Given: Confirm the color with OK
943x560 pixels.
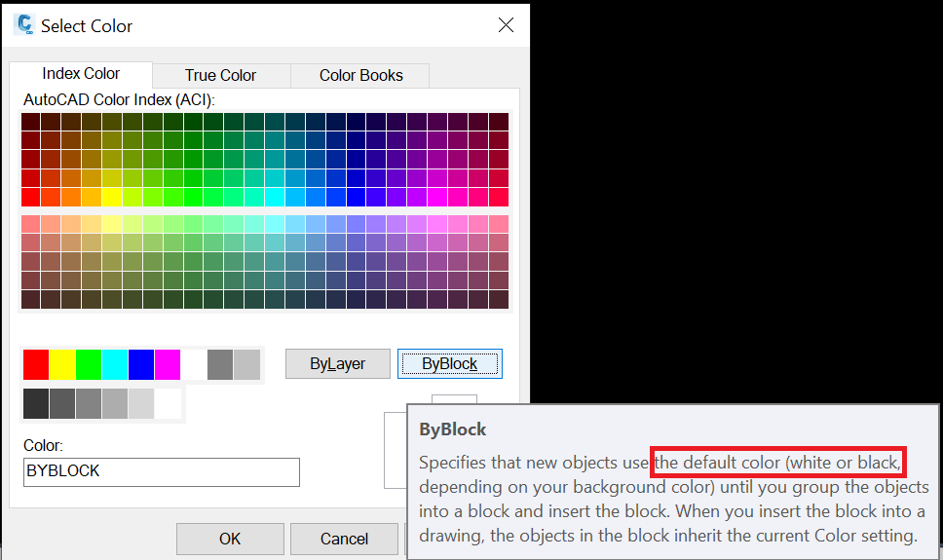Looking at the screenshot, I should tap(230, 539).
